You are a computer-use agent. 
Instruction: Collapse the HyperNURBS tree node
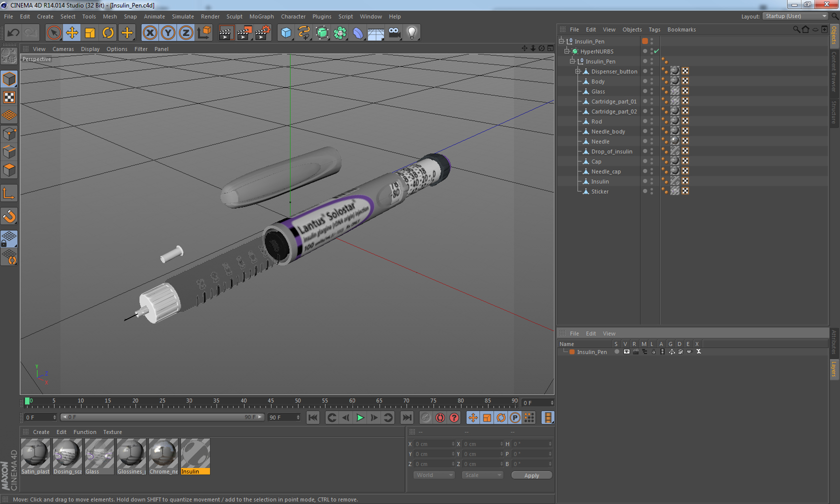pyautogui.click(x=567, y=51)
